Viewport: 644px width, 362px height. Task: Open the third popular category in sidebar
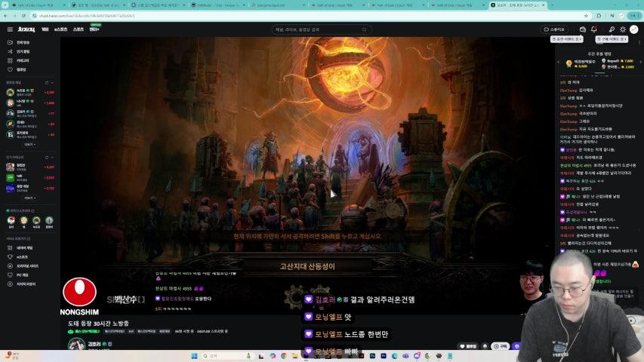click(x=30, y=188)
